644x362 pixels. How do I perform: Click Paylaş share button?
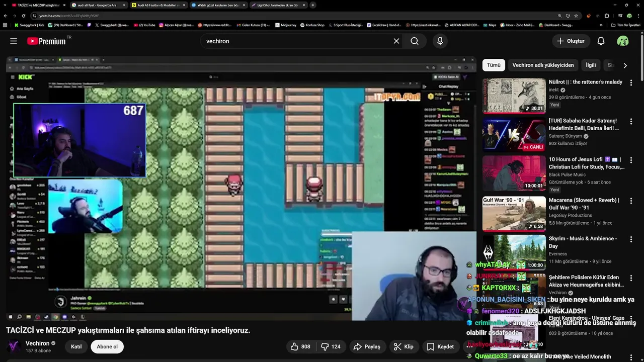tap(367, 346)
